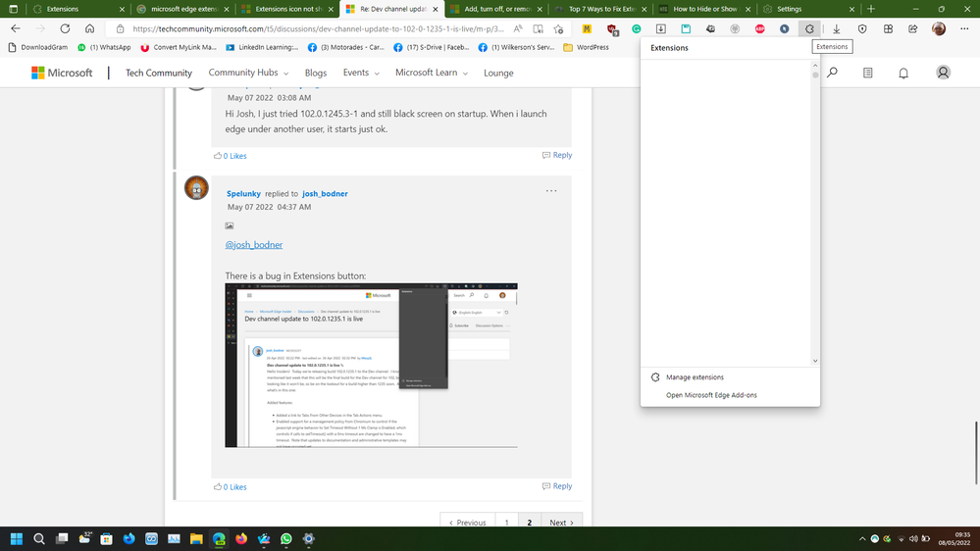Expand Community Hubs dropdown
This screenshot has width=980, height=551.
[x=248, y=73]
